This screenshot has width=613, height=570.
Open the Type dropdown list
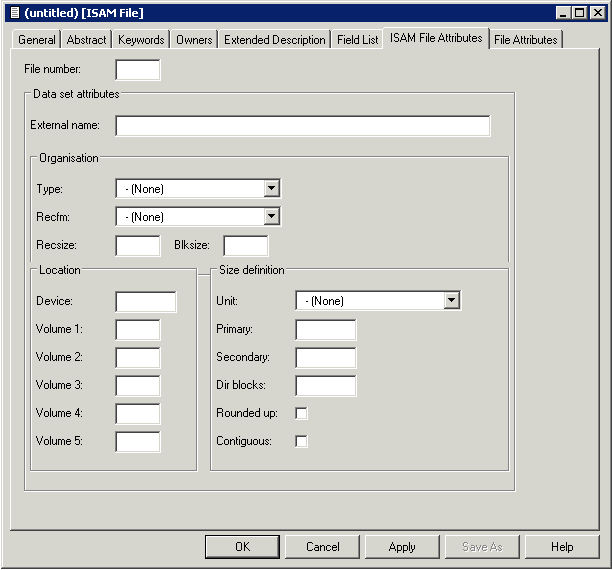tap(271, 189)
